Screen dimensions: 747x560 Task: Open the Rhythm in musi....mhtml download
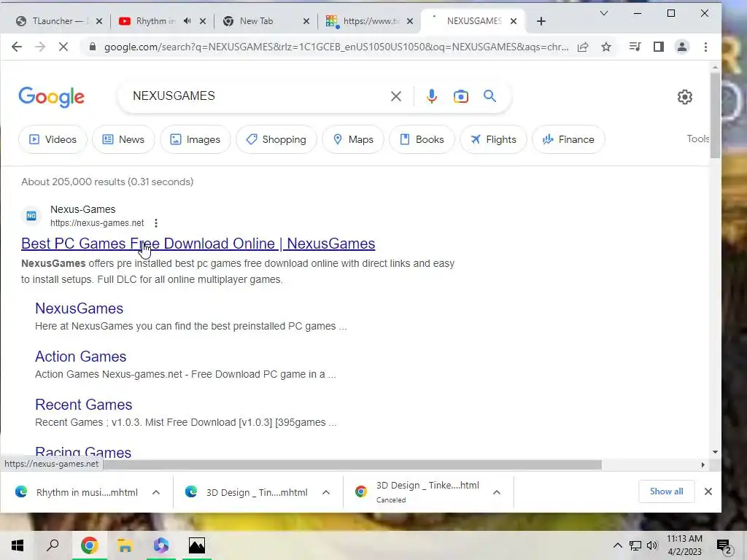[77, 492]
